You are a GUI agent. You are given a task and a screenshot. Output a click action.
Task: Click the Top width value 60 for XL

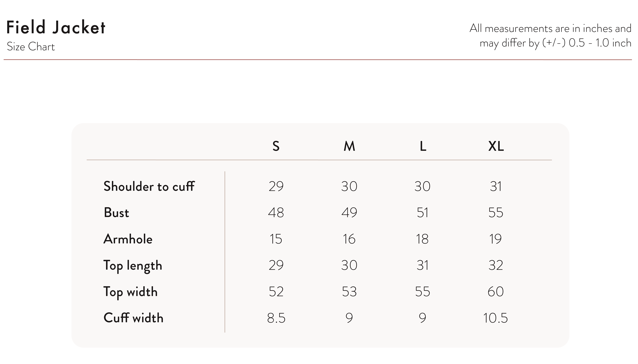click(x=496, y=291)
